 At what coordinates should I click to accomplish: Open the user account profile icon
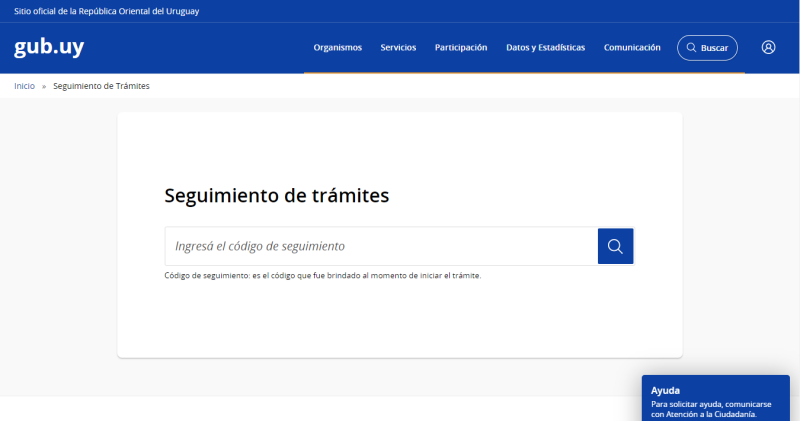click(x=768, y=47)
